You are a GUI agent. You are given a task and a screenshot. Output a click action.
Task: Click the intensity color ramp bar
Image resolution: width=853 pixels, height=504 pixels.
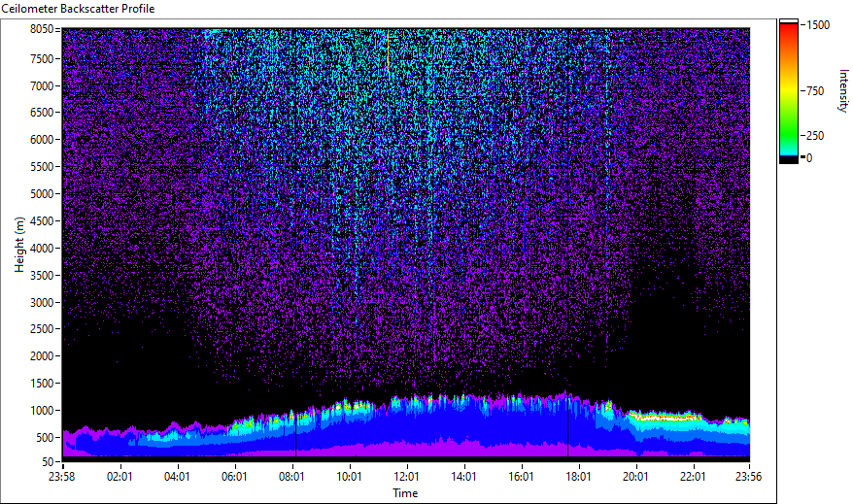pyautogui.click(x=789, y=91)
